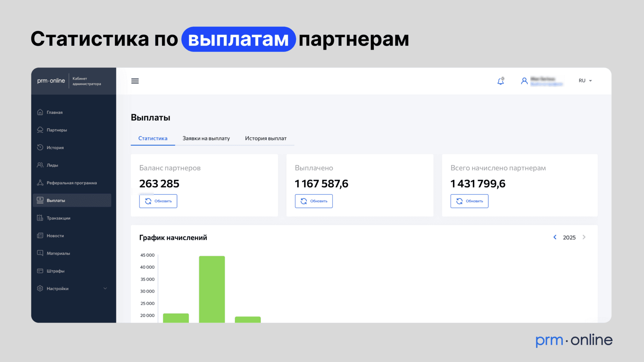Click the hamburger menu icon

coord(135,81)
